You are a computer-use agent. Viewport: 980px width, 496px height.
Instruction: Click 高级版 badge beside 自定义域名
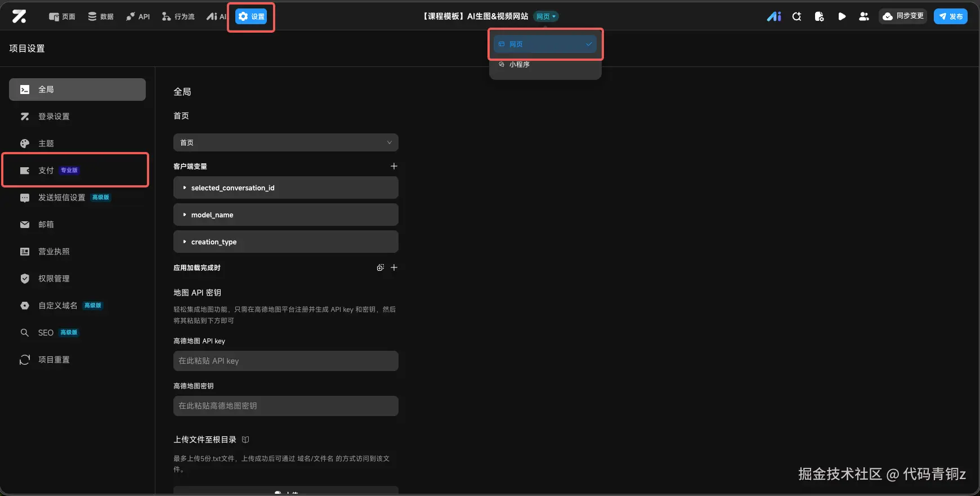pyautogui.click(x=93, y=305)
